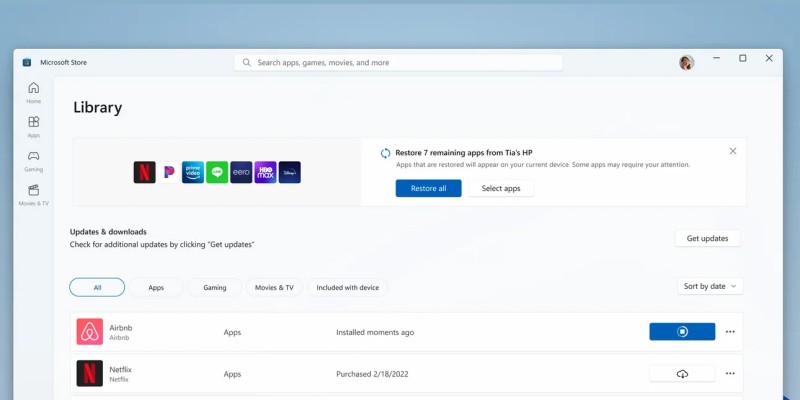This screenshot has width=800, height=400.
Task: Click the Netflix app name in list
Action: (120, 369)
